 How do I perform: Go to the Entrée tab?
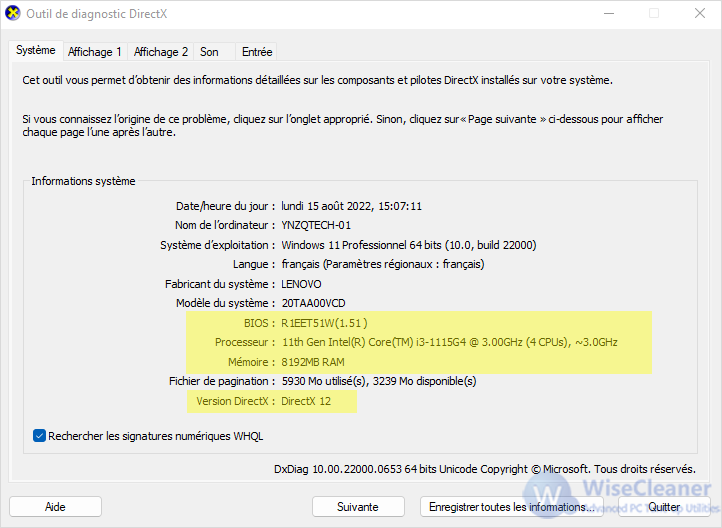[x=256, y=52]
